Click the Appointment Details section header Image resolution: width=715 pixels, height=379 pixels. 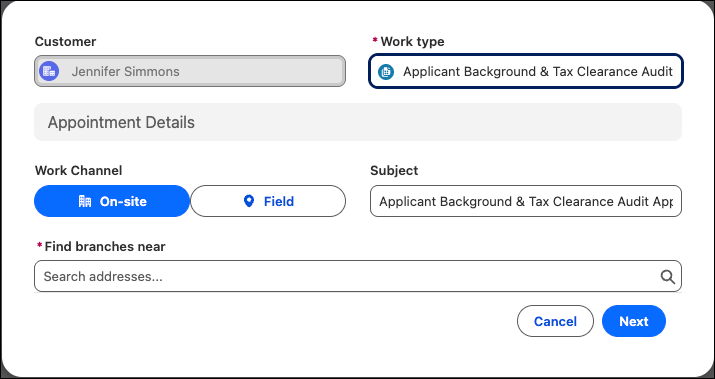358,122
